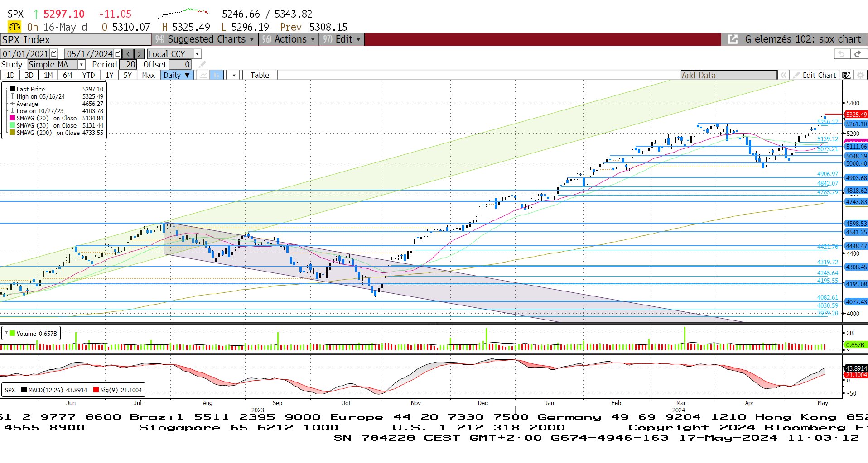Viewport: 868px width, 463px height.
Task: Click the Low marker icon in legend
Action: pyautogui.click(x=12, y=111)
